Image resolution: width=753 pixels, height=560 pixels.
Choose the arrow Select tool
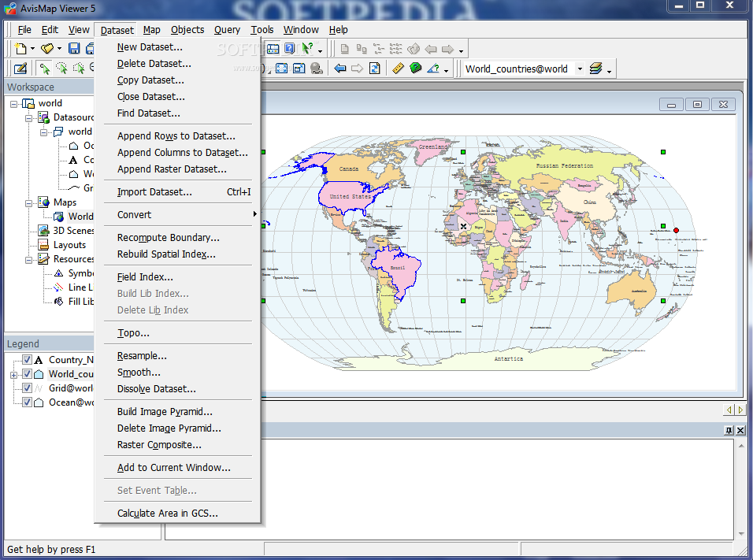[x=45, y=69]
